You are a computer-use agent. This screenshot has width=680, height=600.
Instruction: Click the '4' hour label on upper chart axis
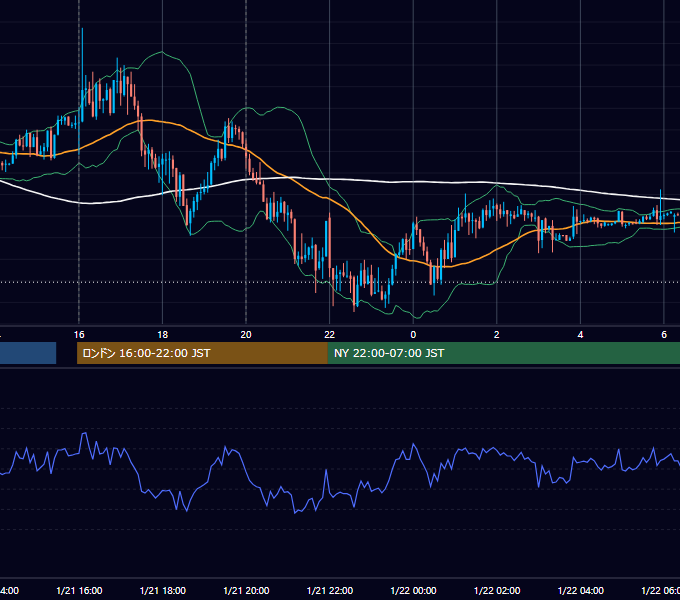580,335
